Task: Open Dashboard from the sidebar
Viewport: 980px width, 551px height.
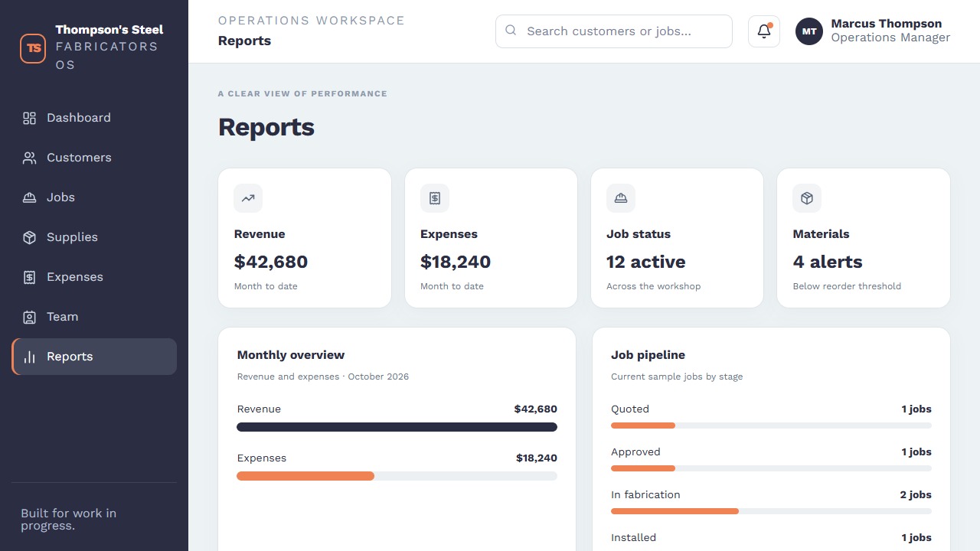Action: (94, 118)
